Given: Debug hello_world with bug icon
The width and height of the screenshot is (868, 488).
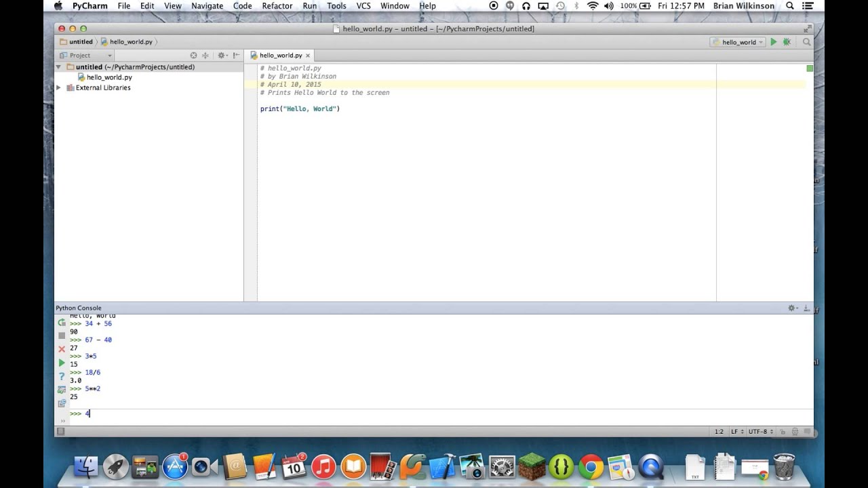Looking at the screenshot, I should point(787,42).
